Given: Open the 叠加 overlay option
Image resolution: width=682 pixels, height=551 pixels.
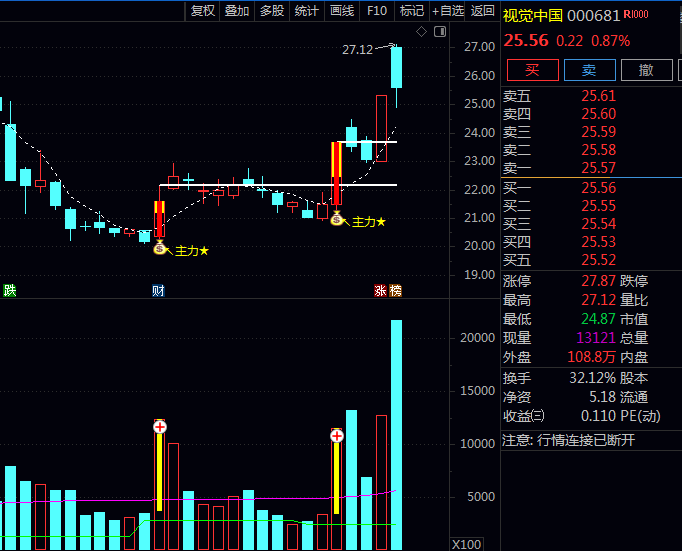Looking at the screenshot, I should pos(237,10).
